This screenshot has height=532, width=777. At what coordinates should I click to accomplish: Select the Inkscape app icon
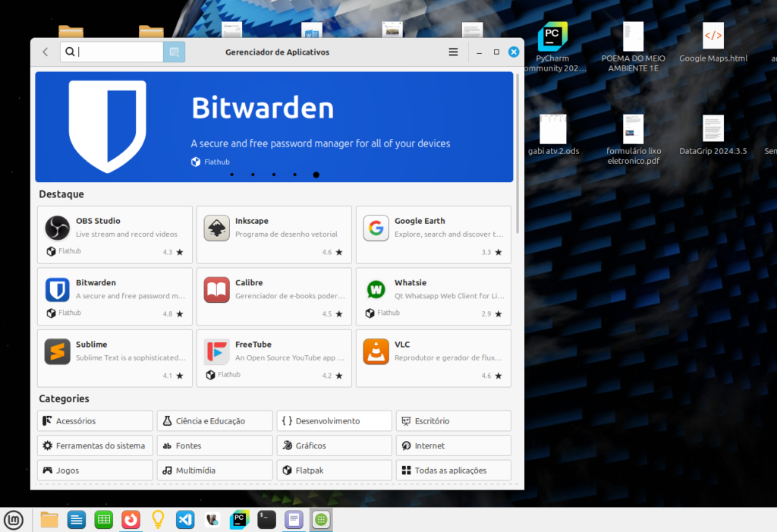tap(217, 228)
